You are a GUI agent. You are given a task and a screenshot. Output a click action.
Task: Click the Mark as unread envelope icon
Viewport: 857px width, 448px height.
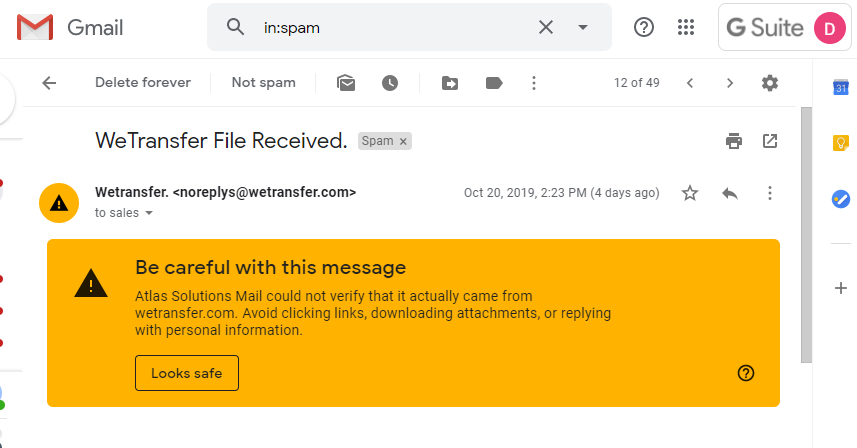coord(346,83)
